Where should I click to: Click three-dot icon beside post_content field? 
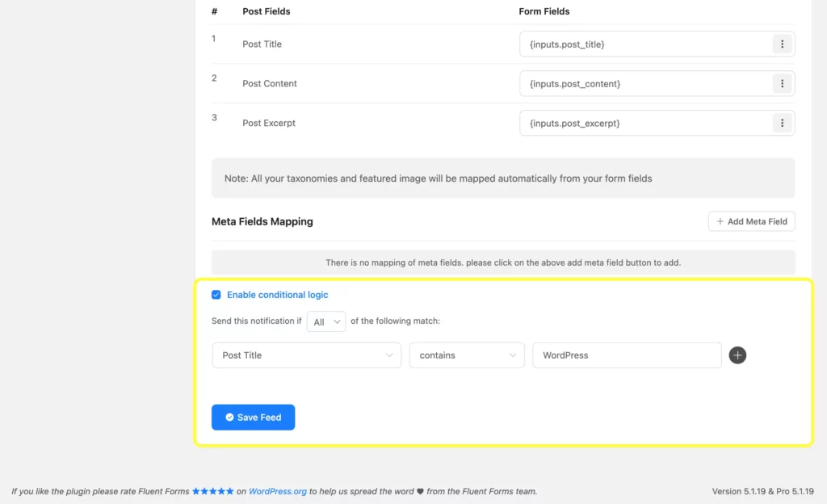coord(782,83)
